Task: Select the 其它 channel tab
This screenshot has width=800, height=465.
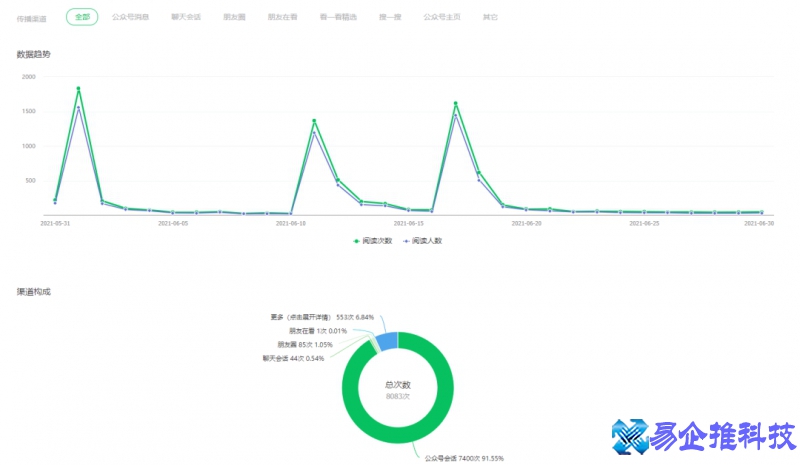Action: (490, 17)
